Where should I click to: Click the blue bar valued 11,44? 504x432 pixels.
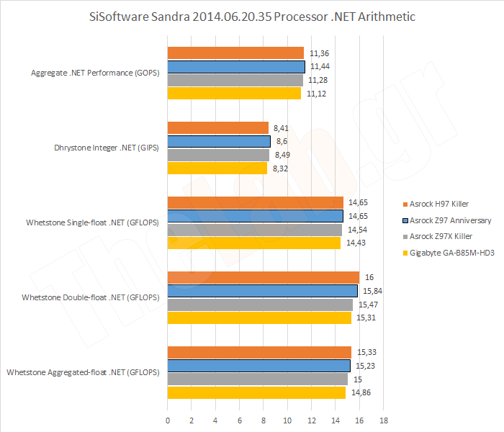coord(236,67)
